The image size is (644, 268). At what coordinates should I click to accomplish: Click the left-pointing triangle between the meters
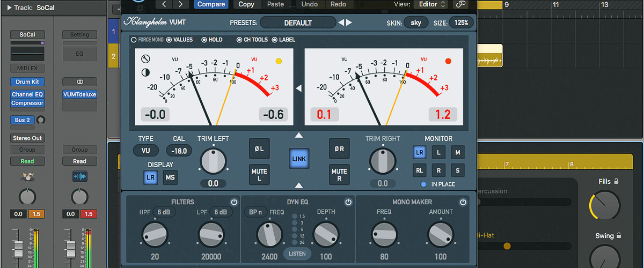[299, 88]
